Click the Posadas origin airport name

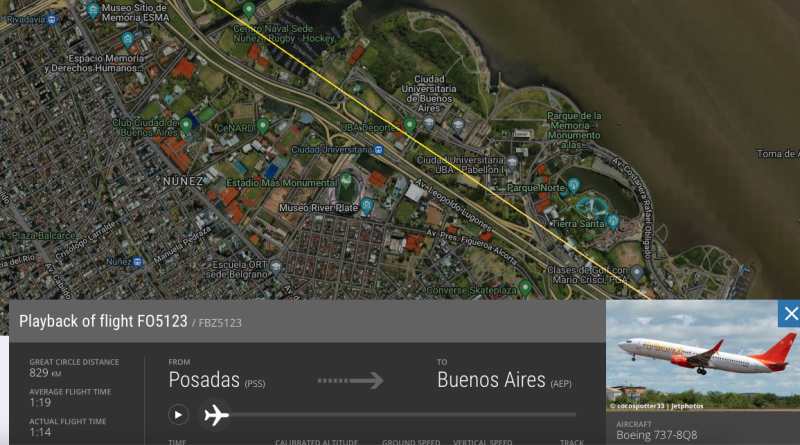pyautogui.click(x=204, y=380)
